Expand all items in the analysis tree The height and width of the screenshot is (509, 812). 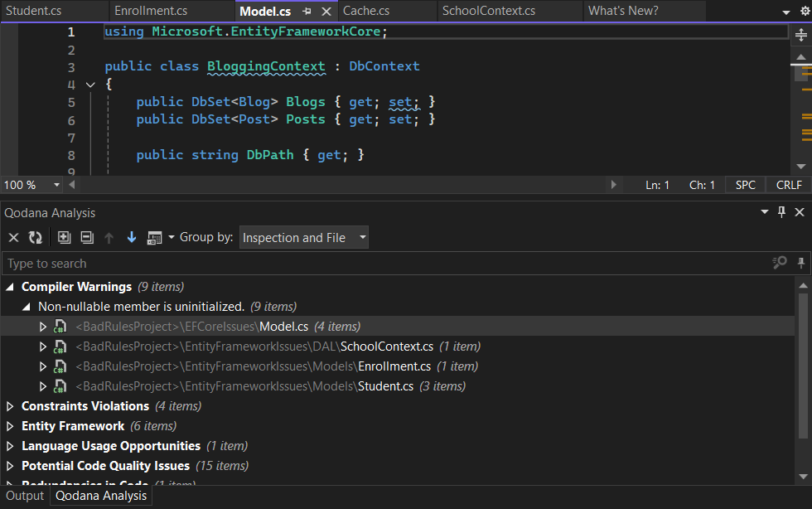click(x=64, y=237)
